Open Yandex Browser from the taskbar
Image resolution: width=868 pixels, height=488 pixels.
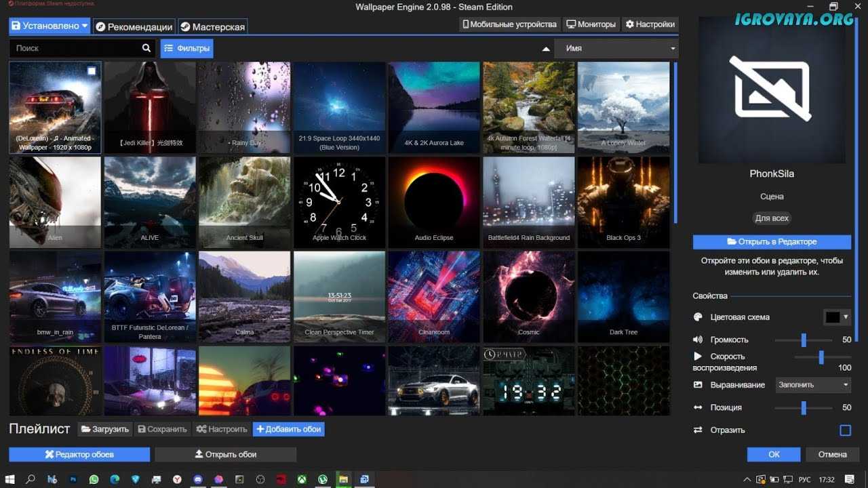click(x=177, y=479)
